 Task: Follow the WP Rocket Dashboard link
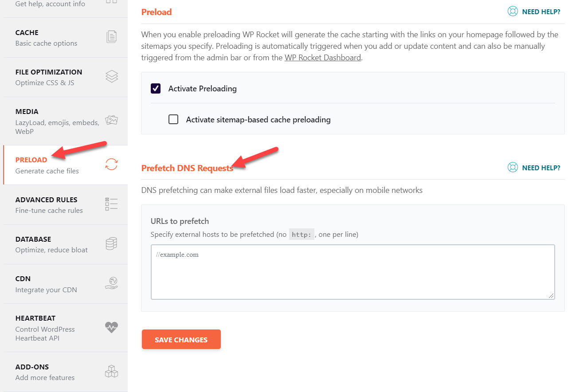323,57
